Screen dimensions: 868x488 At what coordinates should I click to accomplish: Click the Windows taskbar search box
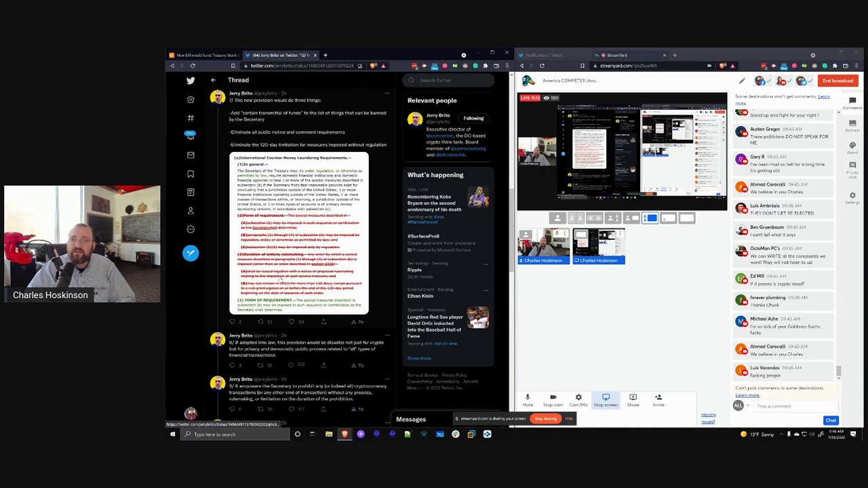[x=237, y=434]
